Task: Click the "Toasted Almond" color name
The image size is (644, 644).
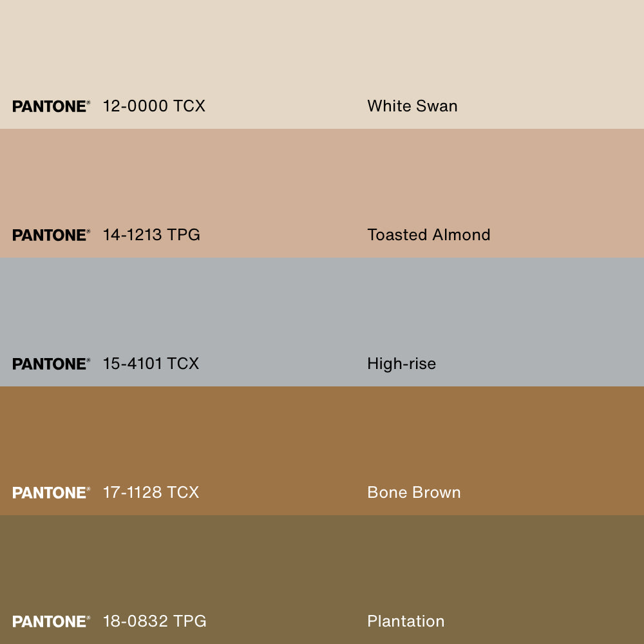Action: (429, 235)
